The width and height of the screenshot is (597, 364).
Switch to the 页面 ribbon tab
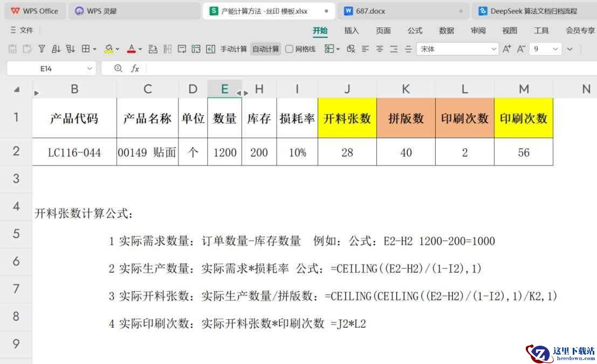coord(383,30)
